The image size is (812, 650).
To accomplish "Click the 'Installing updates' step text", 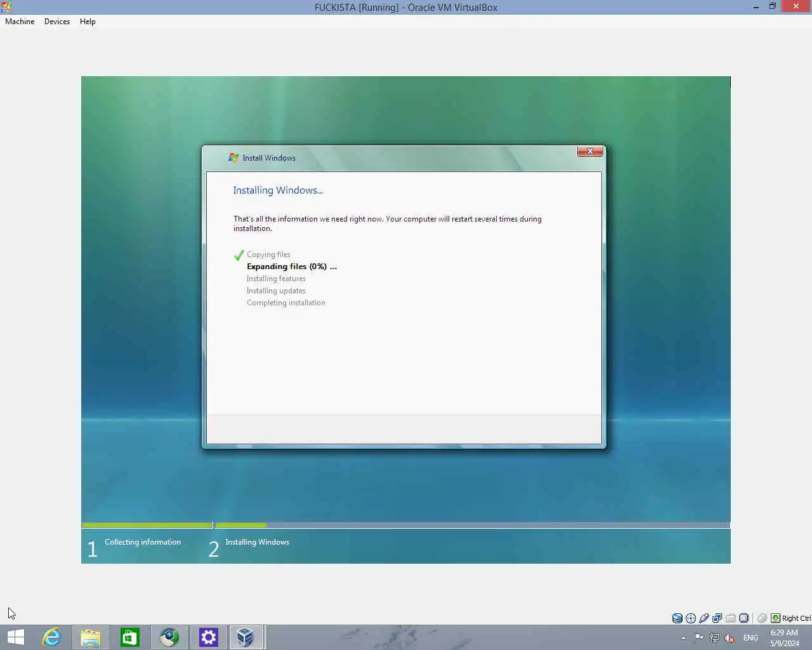I will tap(276, 291).
